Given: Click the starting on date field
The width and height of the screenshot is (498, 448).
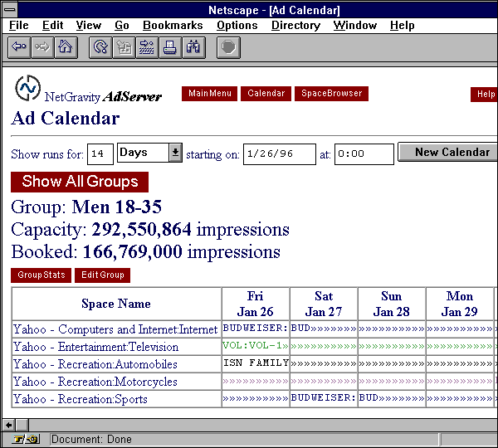Looking at the screenshot, I should click(x=279, y=154).
